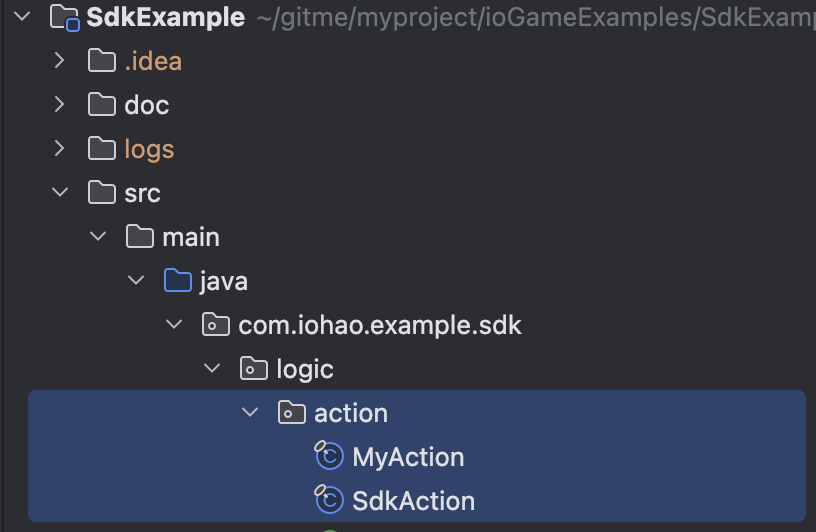Click the blue java source root icon

[x=178, y=281]
